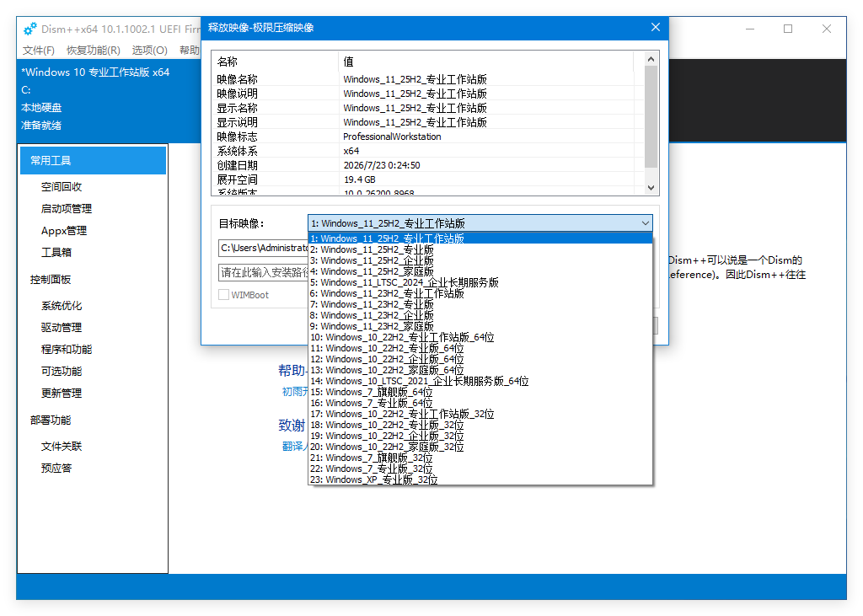863x616 pixels.
Task: Select option 7: Windows_11_23H2_专业版
Action: [x=480, y=304]
